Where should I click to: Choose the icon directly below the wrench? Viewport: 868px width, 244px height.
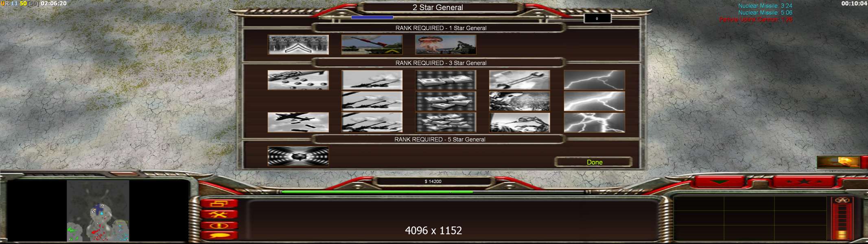[x=519, y=101]
